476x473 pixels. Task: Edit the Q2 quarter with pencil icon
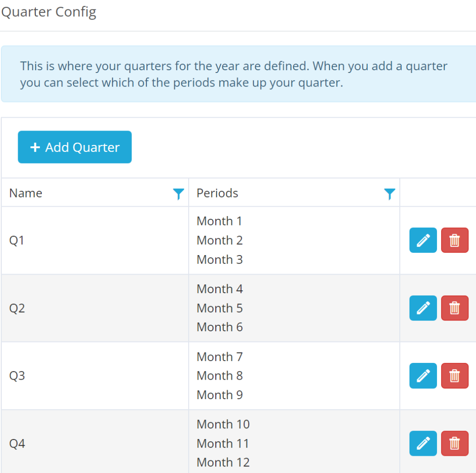click(423, 308)
